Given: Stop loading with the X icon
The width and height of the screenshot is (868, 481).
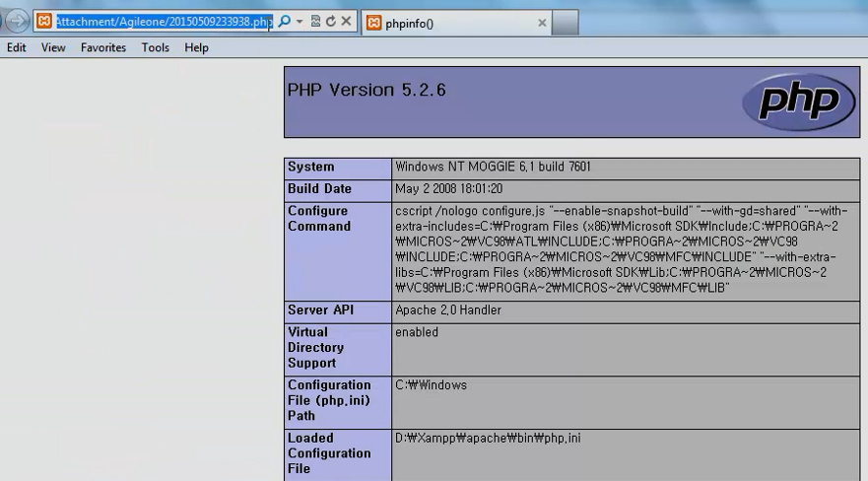Looking at the screenshot, I should [x=346, y=22].
